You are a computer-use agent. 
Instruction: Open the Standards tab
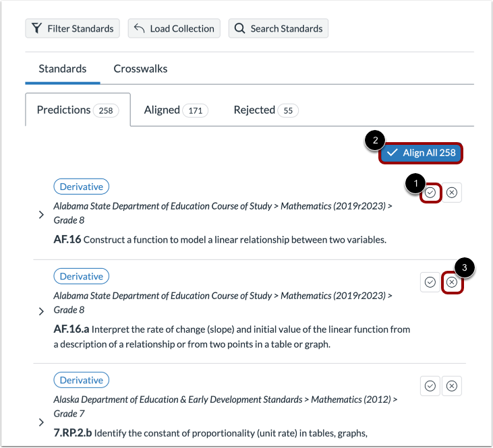pyautogui.click(x=62, y=69)
